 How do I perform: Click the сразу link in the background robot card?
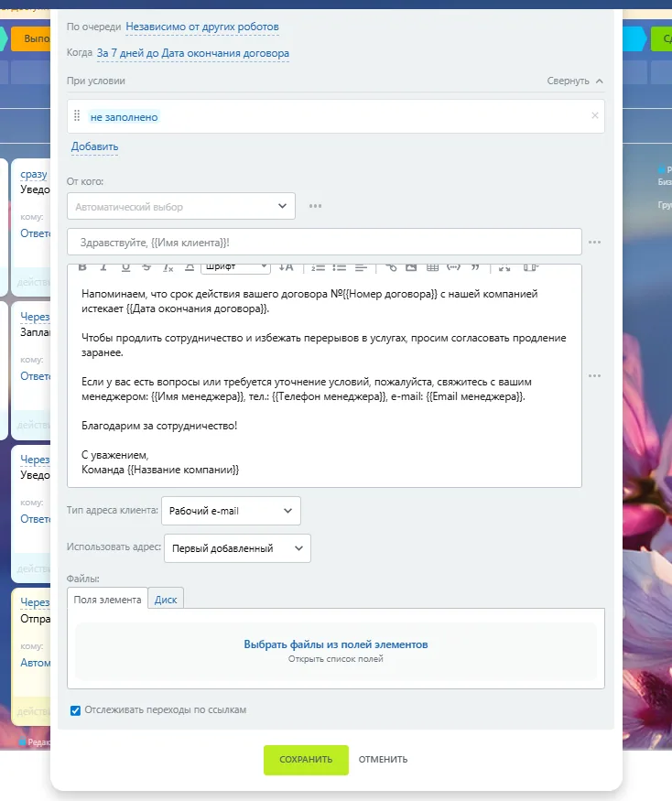tap(34, 174)
